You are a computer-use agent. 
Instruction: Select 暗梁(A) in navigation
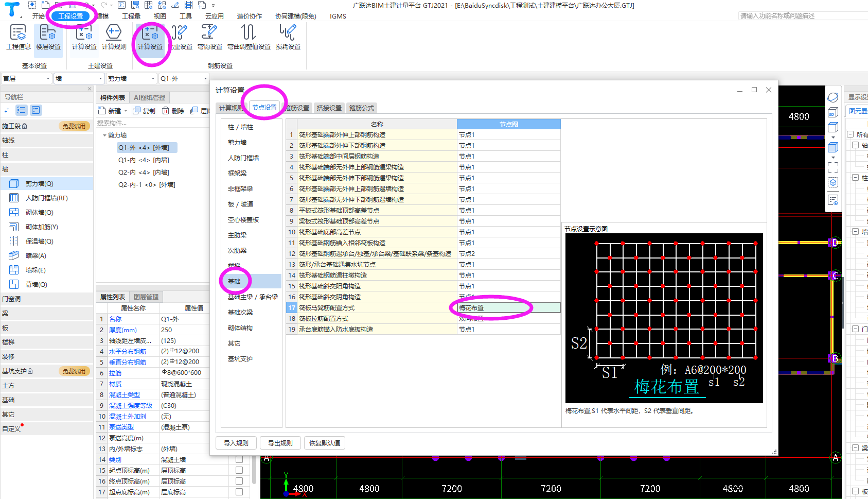(47, 256)
